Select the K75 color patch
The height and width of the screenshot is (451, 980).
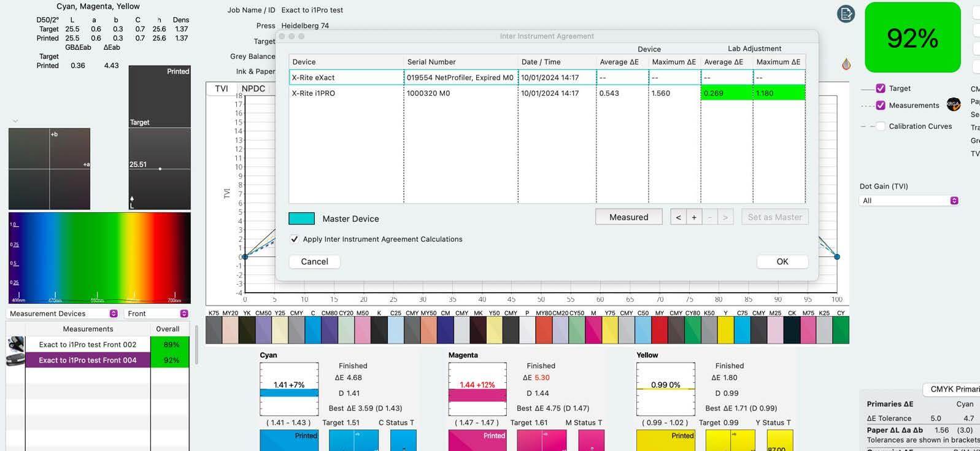pyautogui.click(x=214, y=330)
